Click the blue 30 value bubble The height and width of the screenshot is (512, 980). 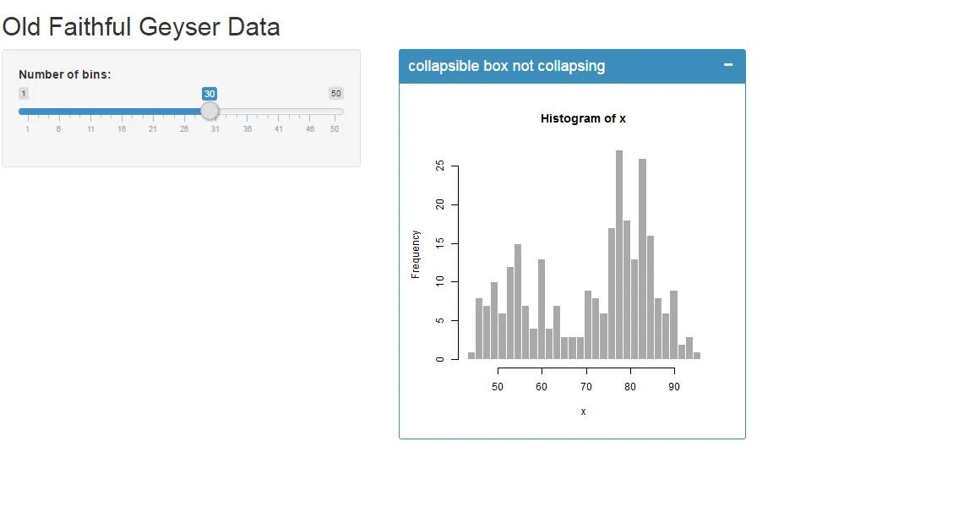pos(210,94)
